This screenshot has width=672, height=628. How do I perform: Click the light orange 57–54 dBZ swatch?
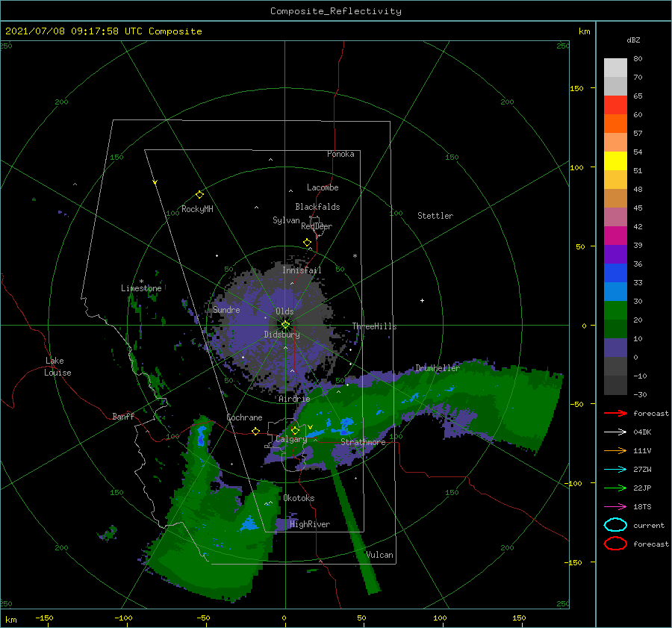pyautogui.click(x=615, y=143)
